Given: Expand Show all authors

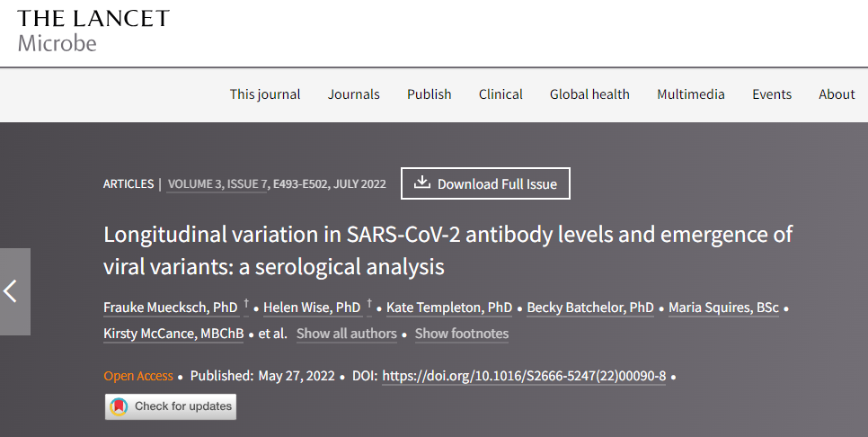Looking at the screenshot, I should 347,334.
